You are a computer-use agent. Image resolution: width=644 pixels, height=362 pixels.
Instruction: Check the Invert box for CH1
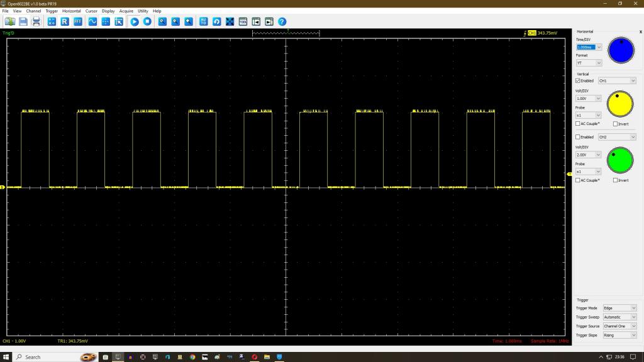click(x=615, y=124)
